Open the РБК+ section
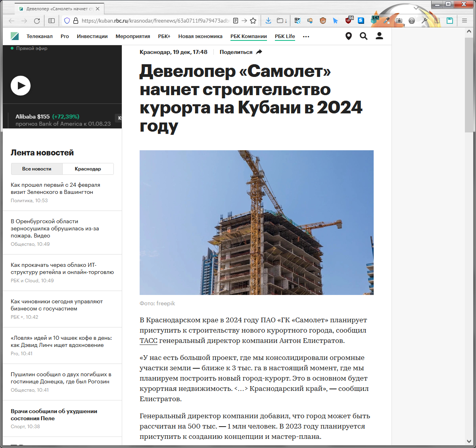476x448 pixels. pyautogui.click(x=164, y=36)
